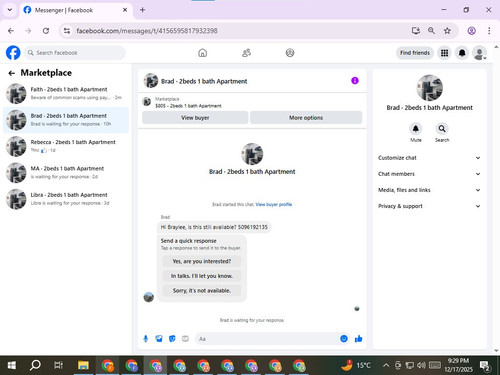This screenshot has width=500, height=375.
Task: Open the weather widget showing 15°C
Action: [356, 365]
